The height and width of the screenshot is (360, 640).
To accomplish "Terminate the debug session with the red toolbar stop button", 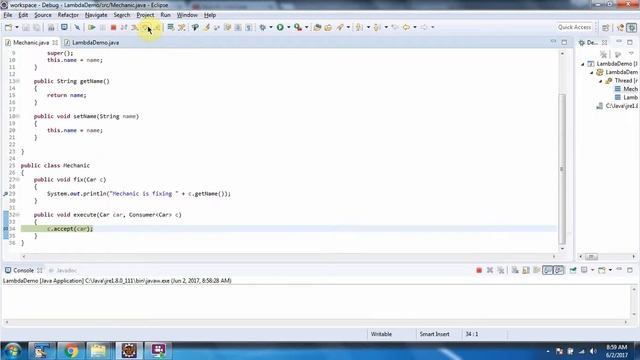I will pos(113,27).
